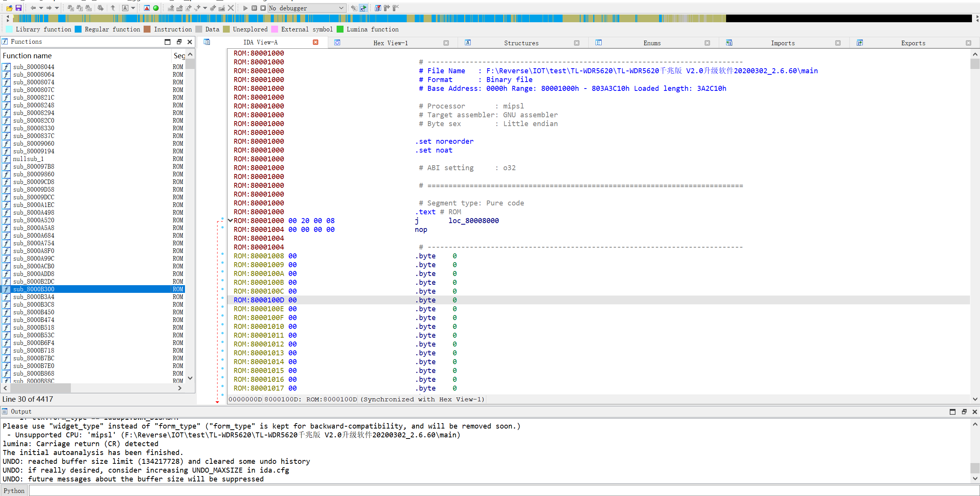Screen dimensions: 980x496
Task: Jump back with the left arrow
Action: click(x=33, y=8)
